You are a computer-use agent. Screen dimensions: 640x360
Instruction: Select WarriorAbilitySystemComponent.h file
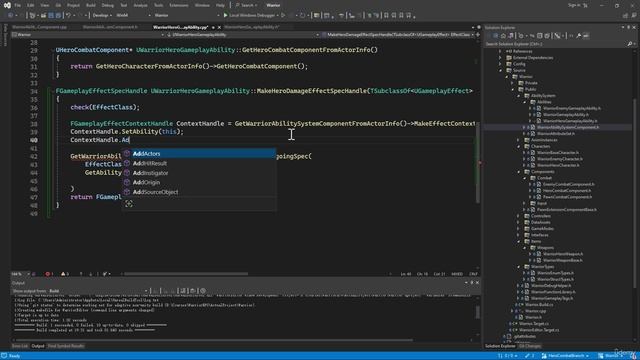(568, 127)
